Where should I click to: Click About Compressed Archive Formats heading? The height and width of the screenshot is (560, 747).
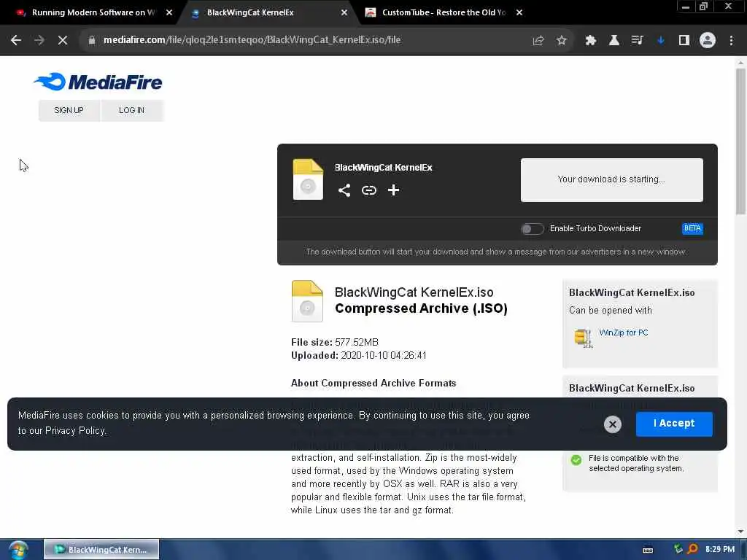coord(373,384)
